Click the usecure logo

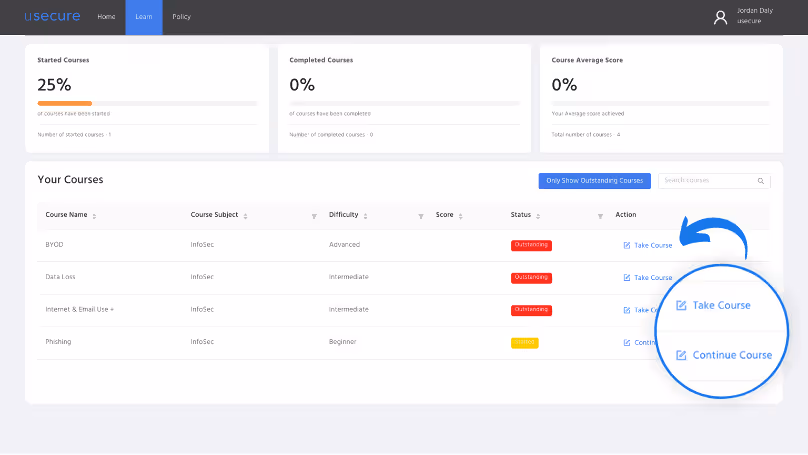coord(52,16)
